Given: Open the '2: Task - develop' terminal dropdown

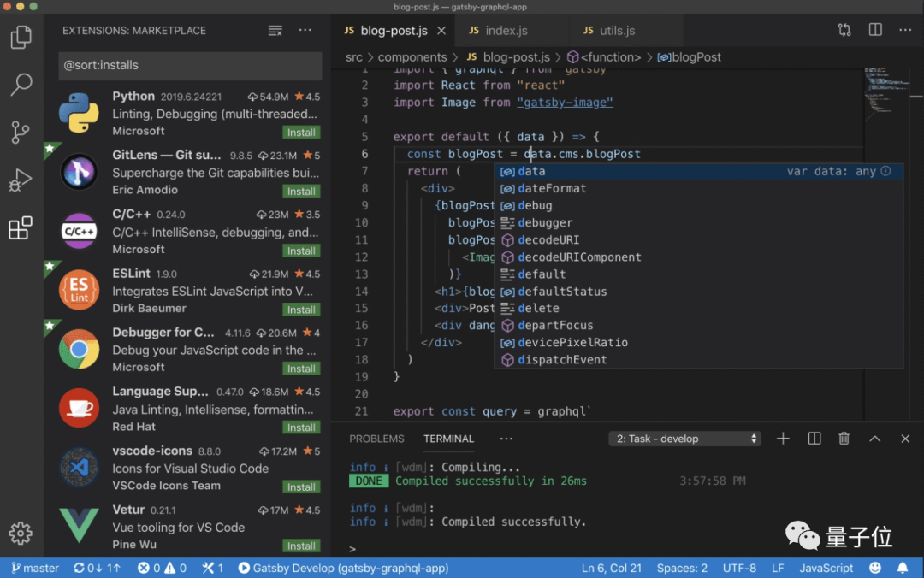Looking at the screenshot, I should pos(684,438).
